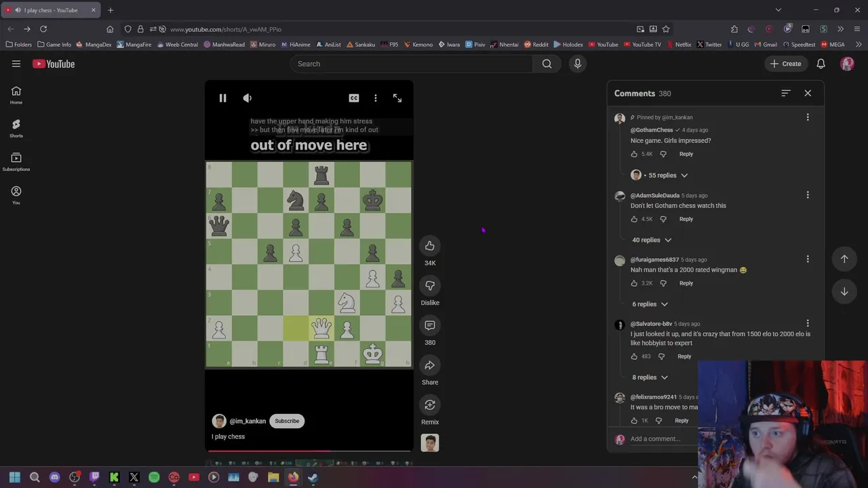Toggle closed captions on the video
The width and height of the screenshot is (868, 488).
pyautogui.click(x=354, y=98)
